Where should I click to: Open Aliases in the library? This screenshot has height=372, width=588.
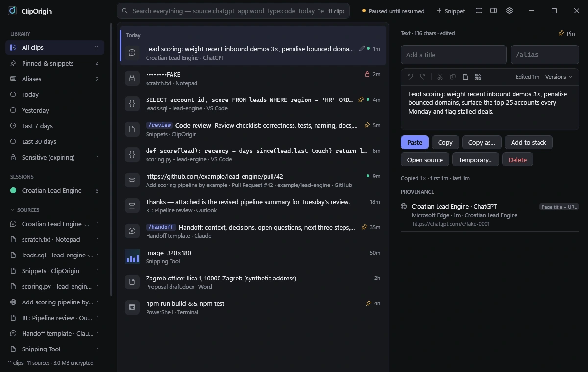[x=55, y=79]
